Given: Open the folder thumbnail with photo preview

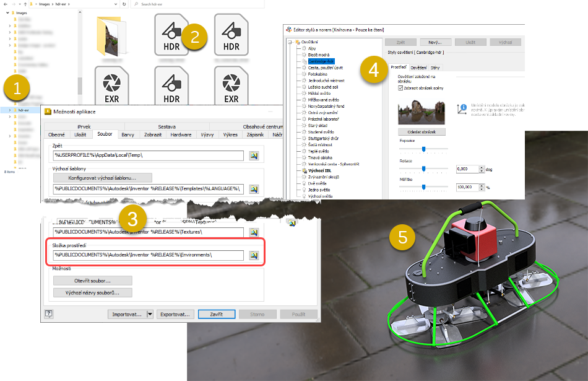Looking at the screenshot, I should [111, 36].
